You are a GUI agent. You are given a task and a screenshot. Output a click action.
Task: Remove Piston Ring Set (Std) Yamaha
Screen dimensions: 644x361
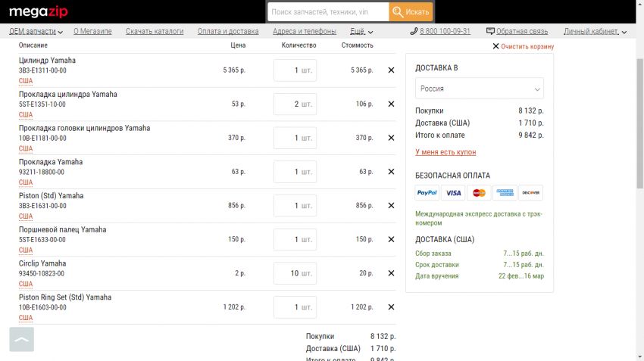point(391,307)
